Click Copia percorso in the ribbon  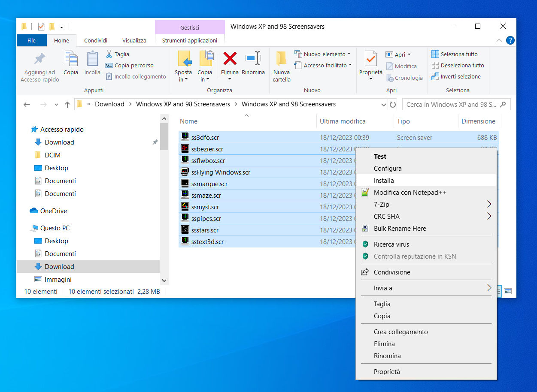[130, 66]
